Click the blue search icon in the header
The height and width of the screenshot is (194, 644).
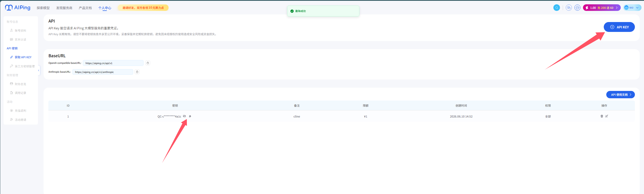(556, 8)
